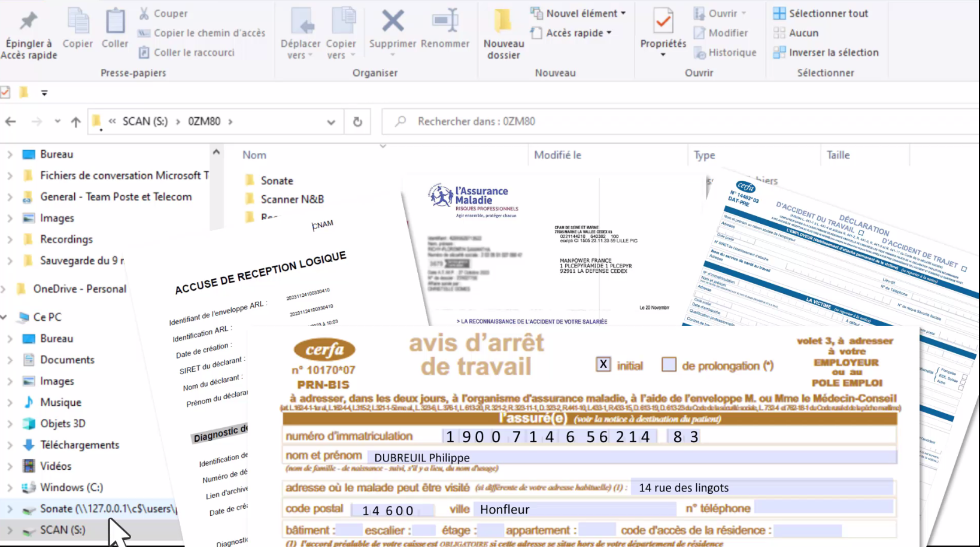Viewport: 980px width, 547px height.
Task: Check the 'de prolongation' box
Action: point(669,364)
